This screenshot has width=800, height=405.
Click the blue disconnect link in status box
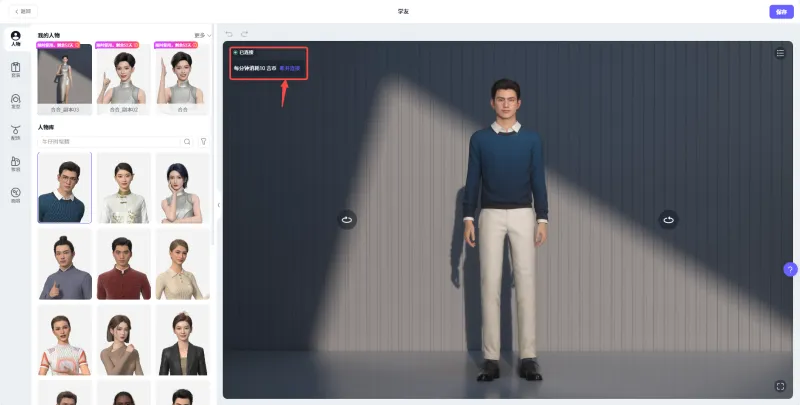[x=290, y=68]
